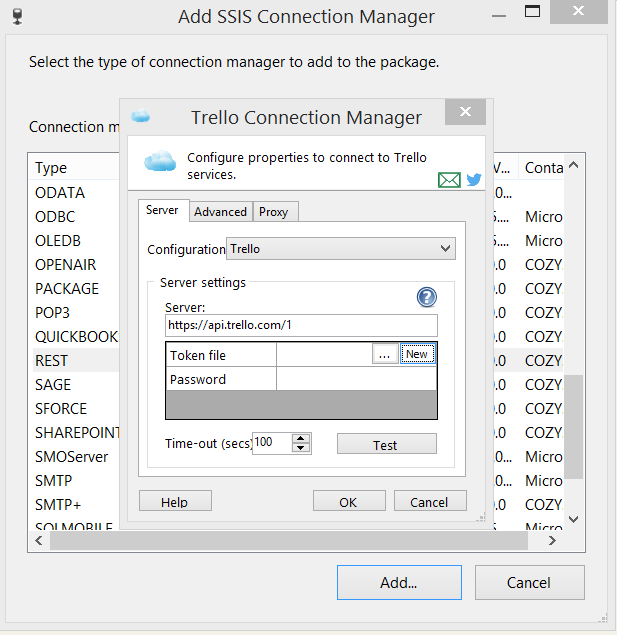The width and height of the screenshot is (617, 635).
Task: Select SHAREPOINT connection type
Action: tap(77, 433)
